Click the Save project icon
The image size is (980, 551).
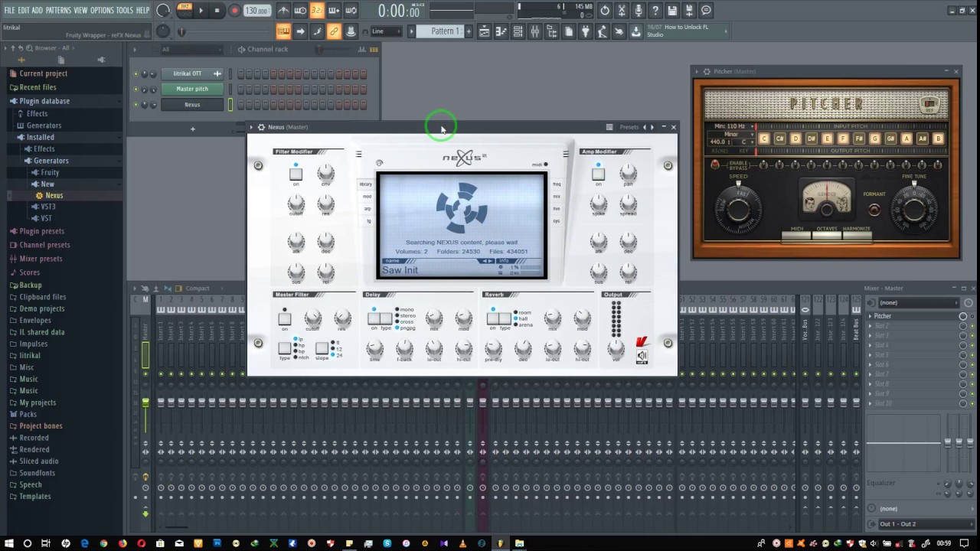click(671, 11)
